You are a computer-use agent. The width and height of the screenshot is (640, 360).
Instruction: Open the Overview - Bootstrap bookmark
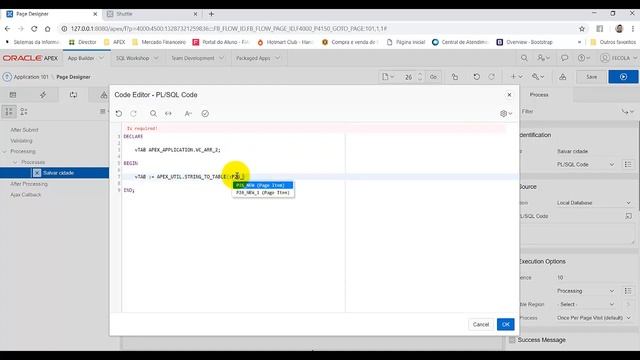tap(524, 42)
